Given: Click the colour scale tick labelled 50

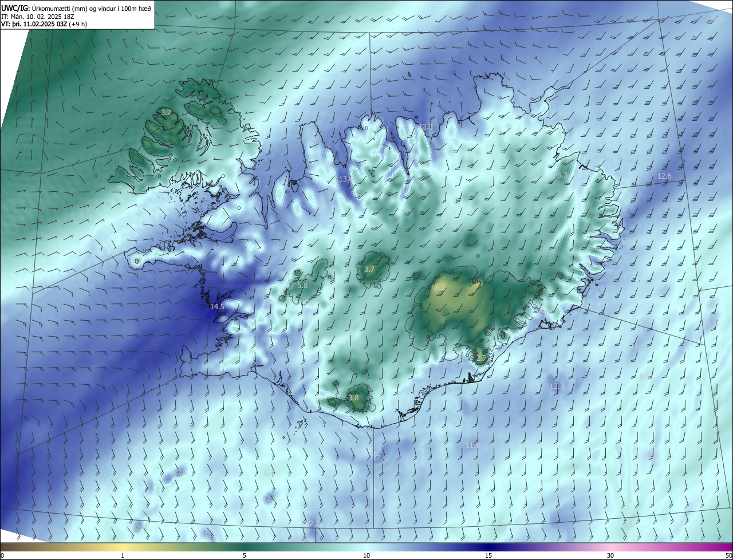Looking at the screenshot, I should (728, 556).
